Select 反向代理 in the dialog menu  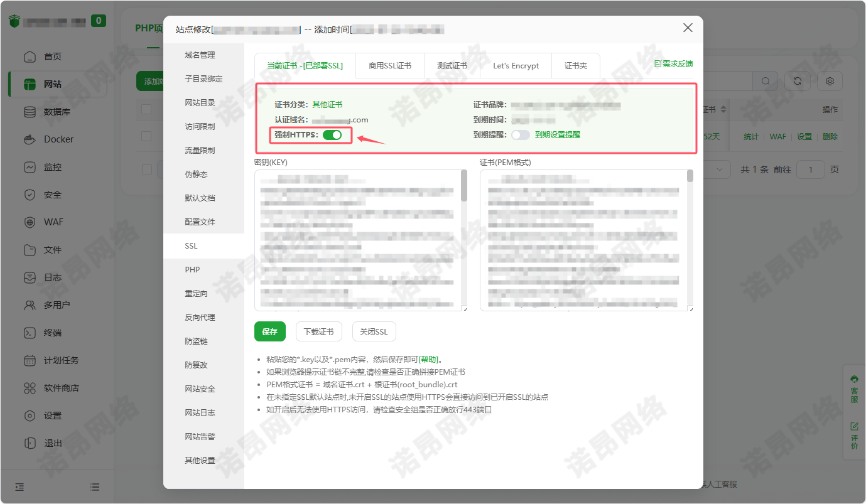(x=200, y=318)
